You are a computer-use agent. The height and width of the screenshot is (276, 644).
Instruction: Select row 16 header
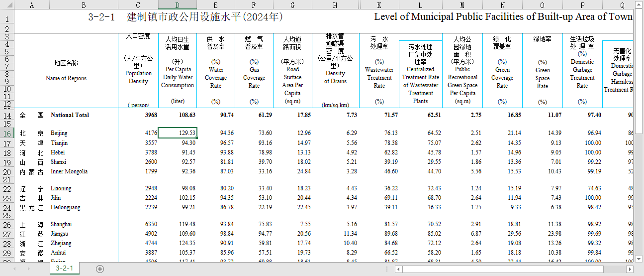click(7, 134)
